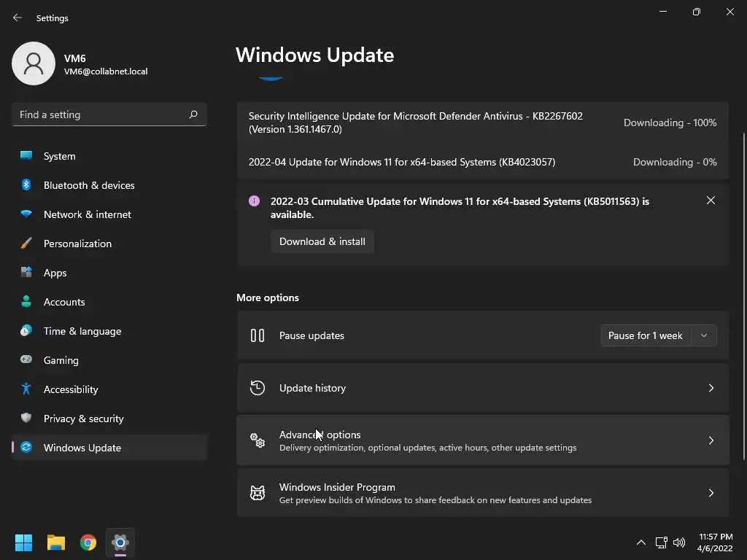Click the Personalization paintbrush icon

26,244
